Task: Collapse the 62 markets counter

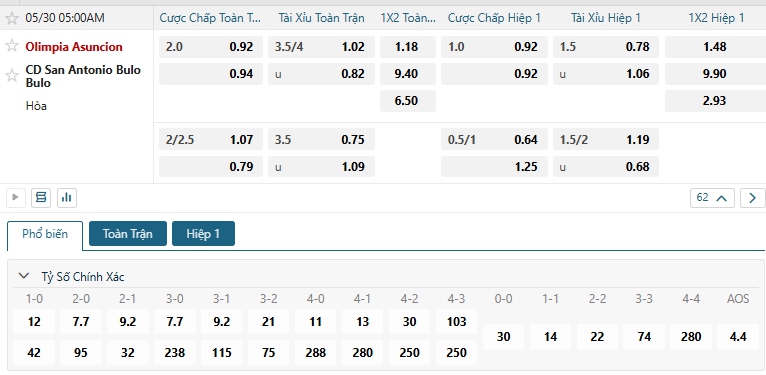Action: click(712, 198)
